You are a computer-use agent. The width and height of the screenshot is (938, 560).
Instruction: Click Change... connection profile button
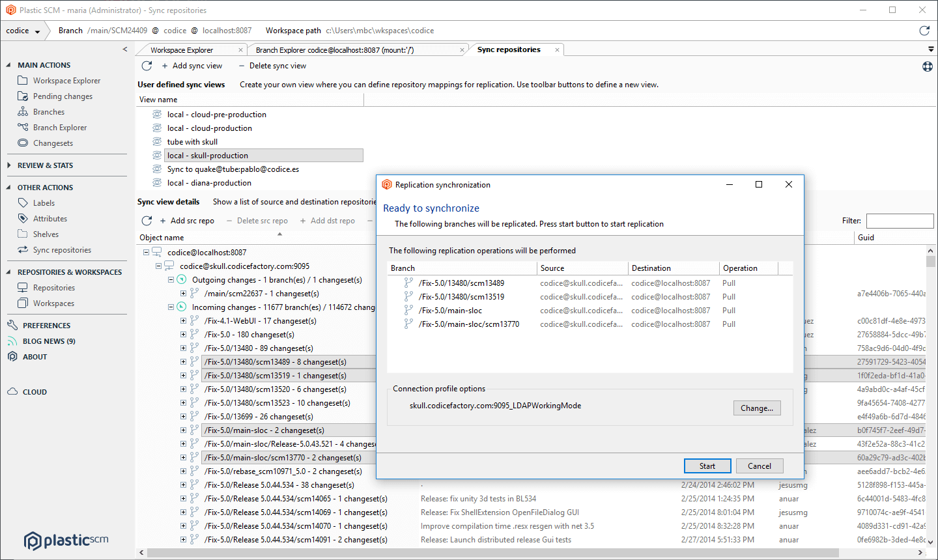coord(757,408)
